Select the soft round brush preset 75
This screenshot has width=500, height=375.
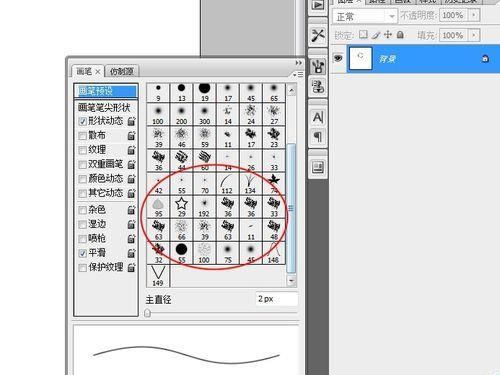228,253
